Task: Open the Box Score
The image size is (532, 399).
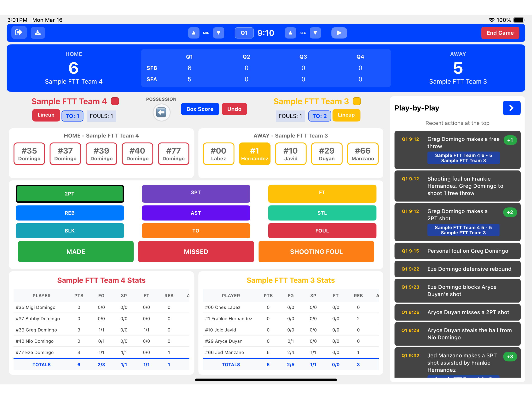Action: click(200, 109)
